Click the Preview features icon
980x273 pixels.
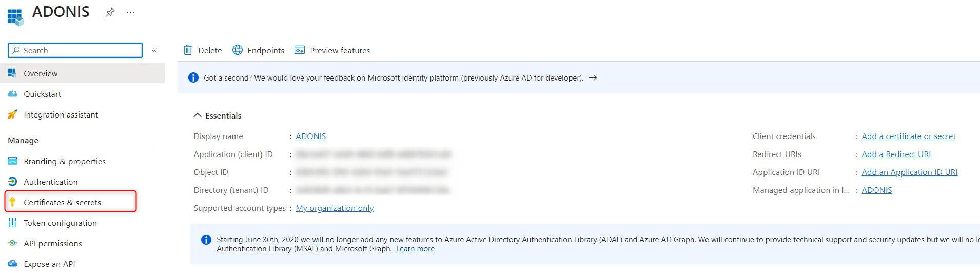300,50
